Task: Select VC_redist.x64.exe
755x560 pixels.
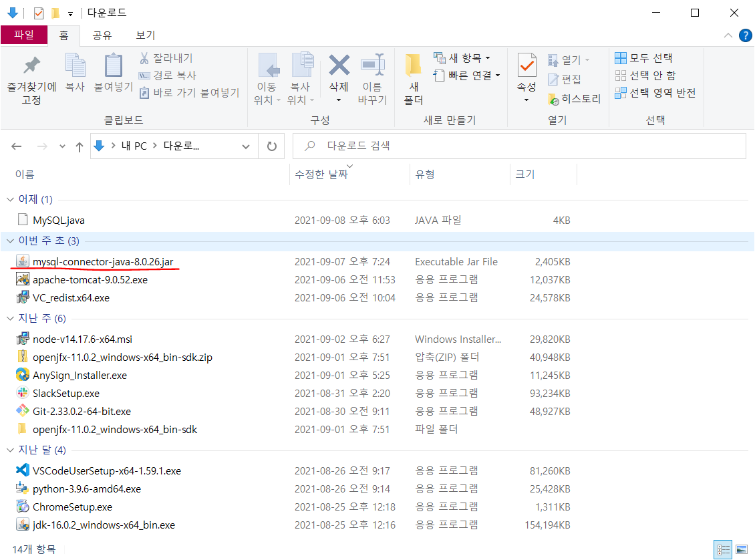Action: click(x=71, y=297)
